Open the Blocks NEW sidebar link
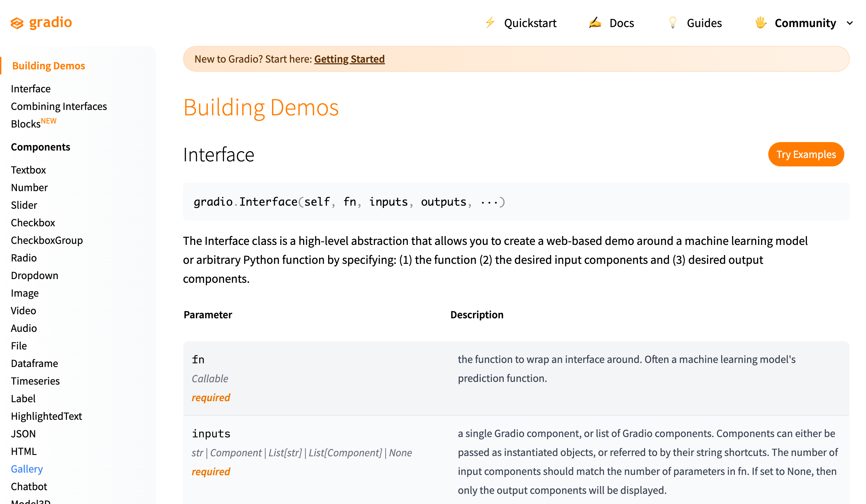 coord(34,123)
